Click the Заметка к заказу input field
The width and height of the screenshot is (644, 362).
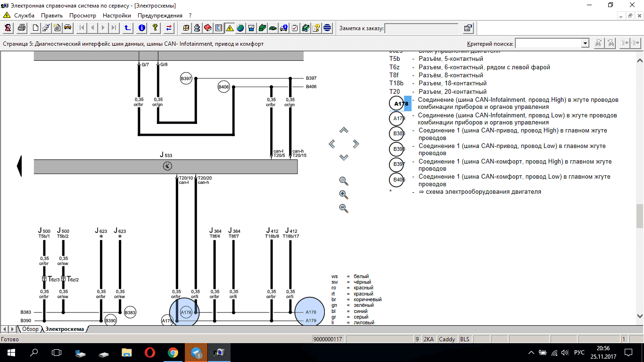(421, 28)
